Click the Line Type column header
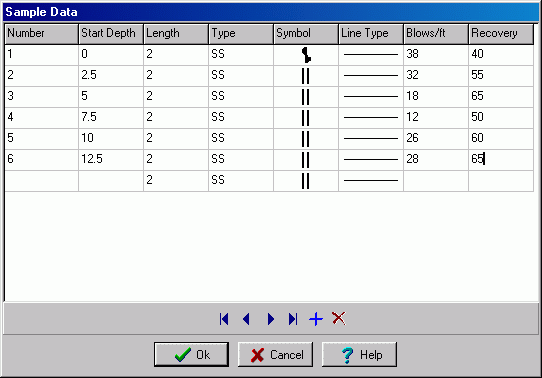542x378 pixels. click(x=371, y=34)
